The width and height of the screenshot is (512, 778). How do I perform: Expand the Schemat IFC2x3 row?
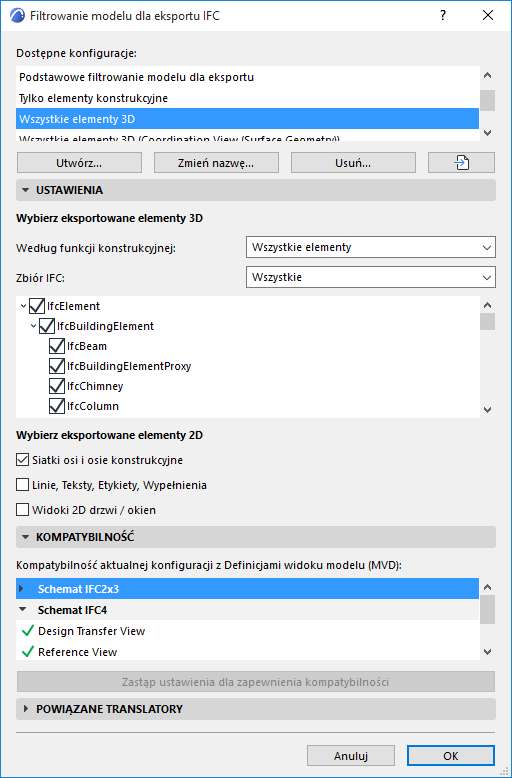coord(21,589)
